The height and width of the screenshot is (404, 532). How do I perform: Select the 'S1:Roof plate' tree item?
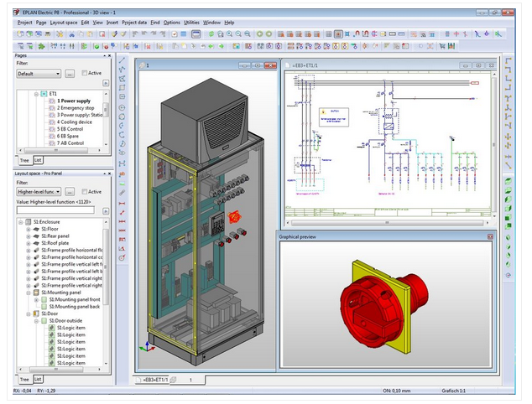tap(55, 243)
